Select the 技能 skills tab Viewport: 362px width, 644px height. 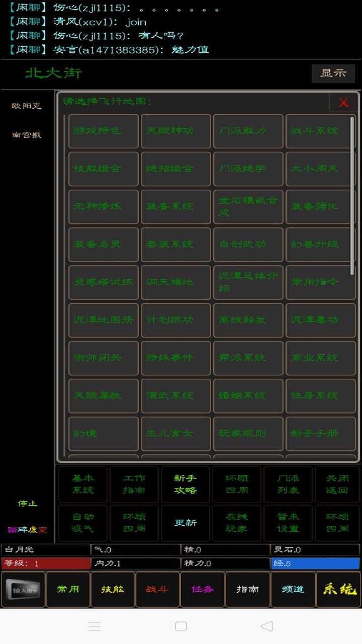113,589
